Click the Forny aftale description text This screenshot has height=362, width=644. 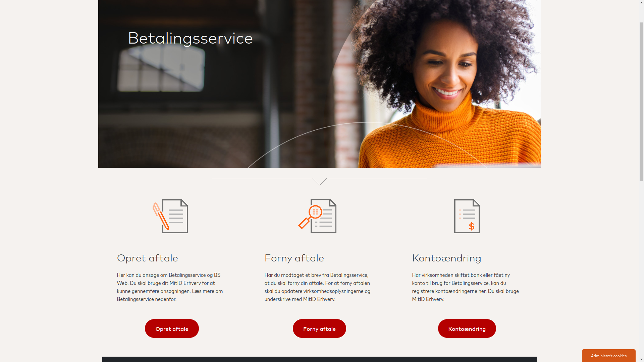pyautogui.click(x=318, y=287)
